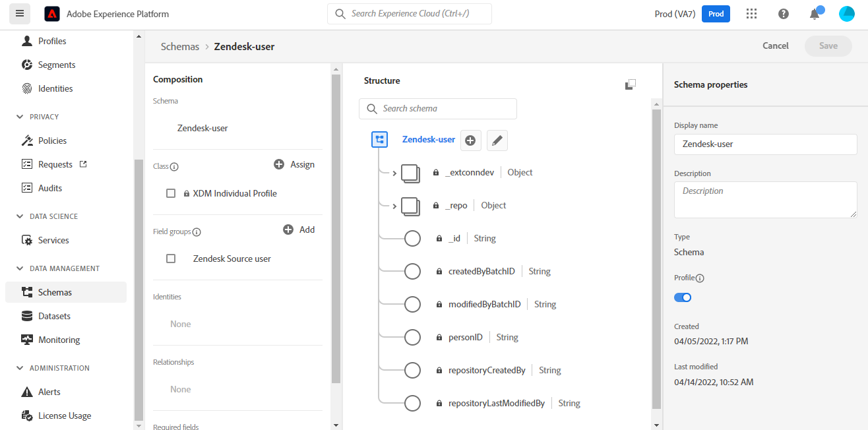Click the Class info icon
This screenshot has height=430, width=868.
(175, 167)
